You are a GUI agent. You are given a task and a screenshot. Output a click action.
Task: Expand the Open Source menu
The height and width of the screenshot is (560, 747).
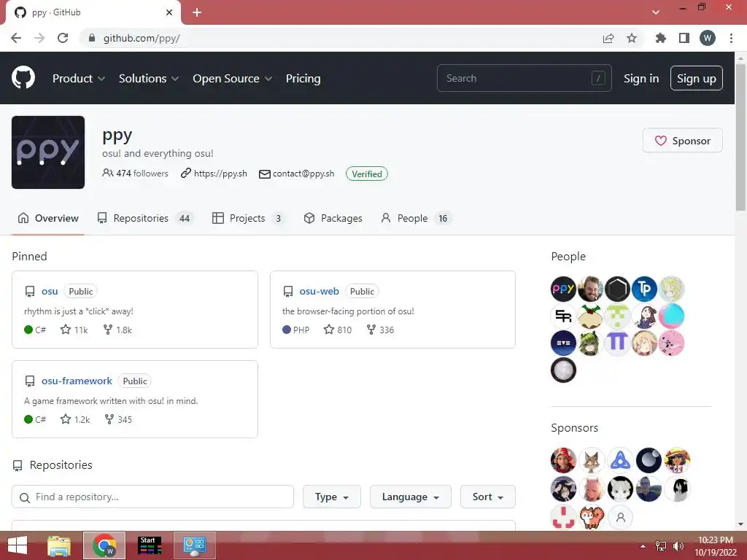point(233,79)
